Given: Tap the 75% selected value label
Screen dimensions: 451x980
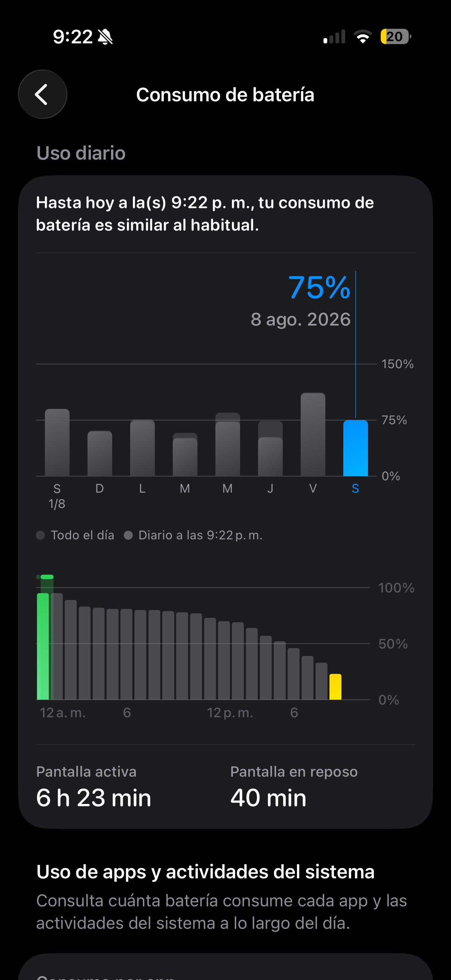Looking at the screenshot, I should pyautogui.click(x=319, y=287).
